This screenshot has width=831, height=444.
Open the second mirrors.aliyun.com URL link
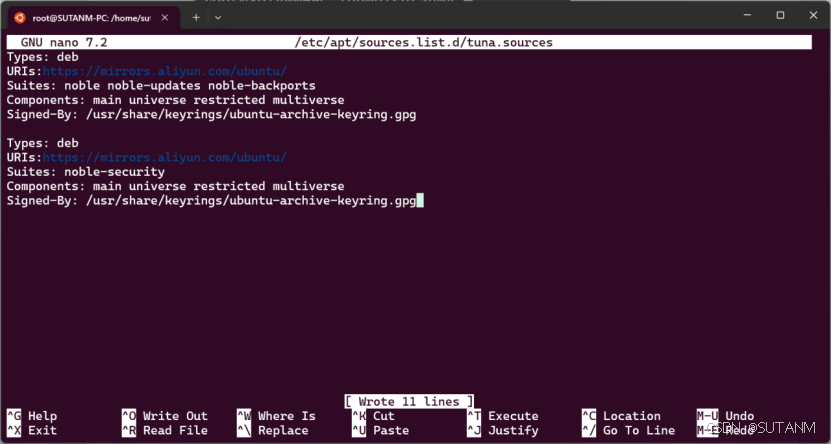tap(165, 157)
